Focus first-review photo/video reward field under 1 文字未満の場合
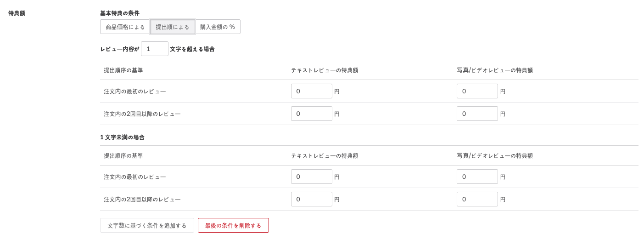 click(x=477, y=177)
